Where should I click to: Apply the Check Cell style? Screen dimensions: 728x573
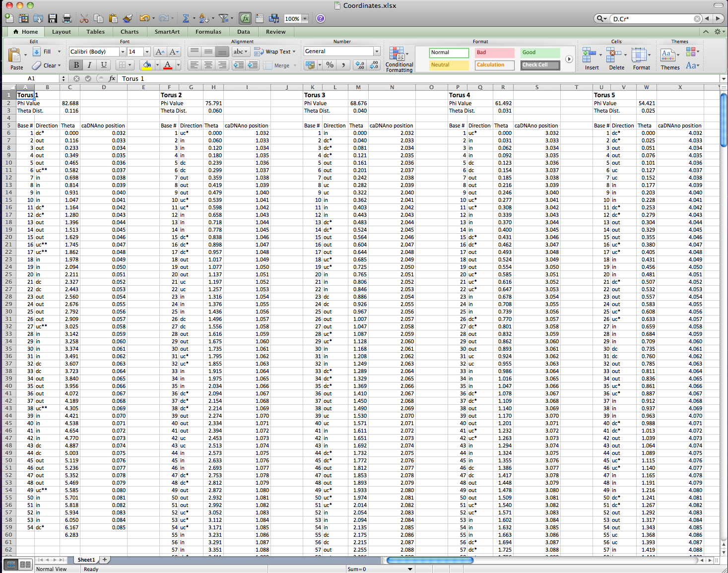540,65
